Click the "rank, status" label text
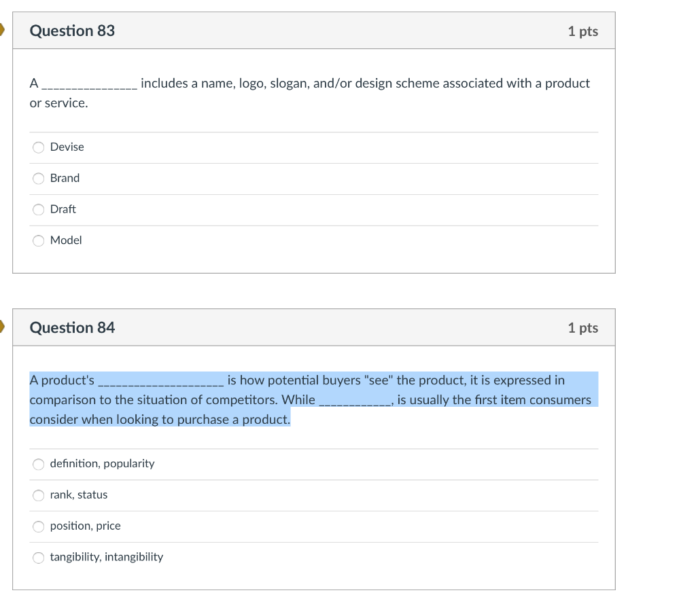 [79, 495]
